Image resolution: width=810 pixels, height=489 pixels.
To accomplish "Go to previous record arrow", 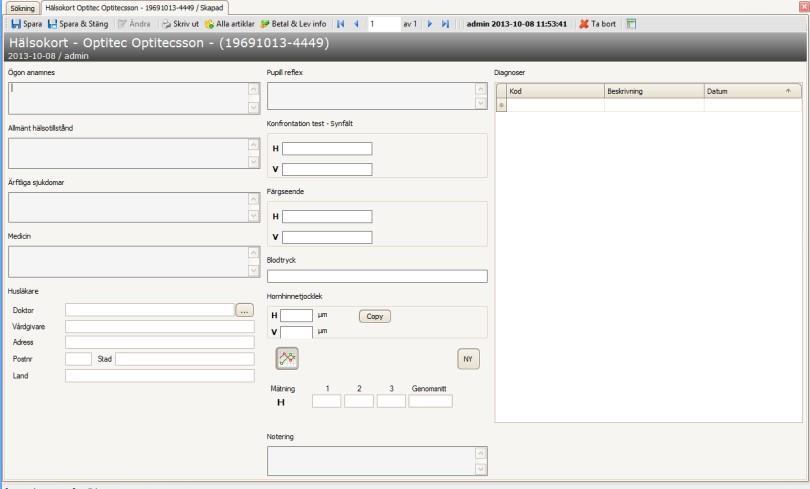I will click(x=356, y=24).
